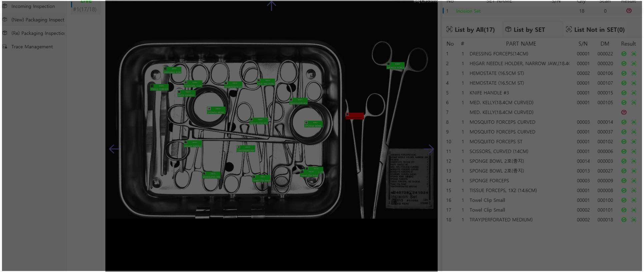Click the scan icon for DRESSING FORCEPS(14CM)

634,54
